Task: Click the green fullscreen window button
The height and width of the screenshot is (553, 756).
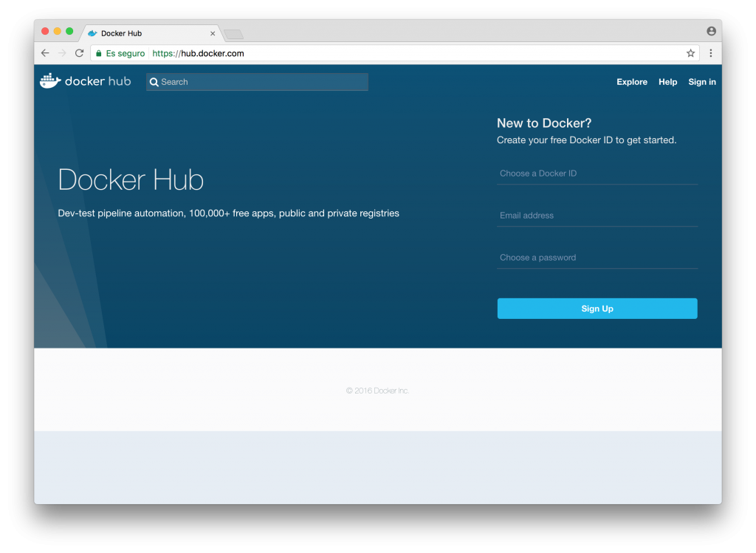Action: click(69, 31)
